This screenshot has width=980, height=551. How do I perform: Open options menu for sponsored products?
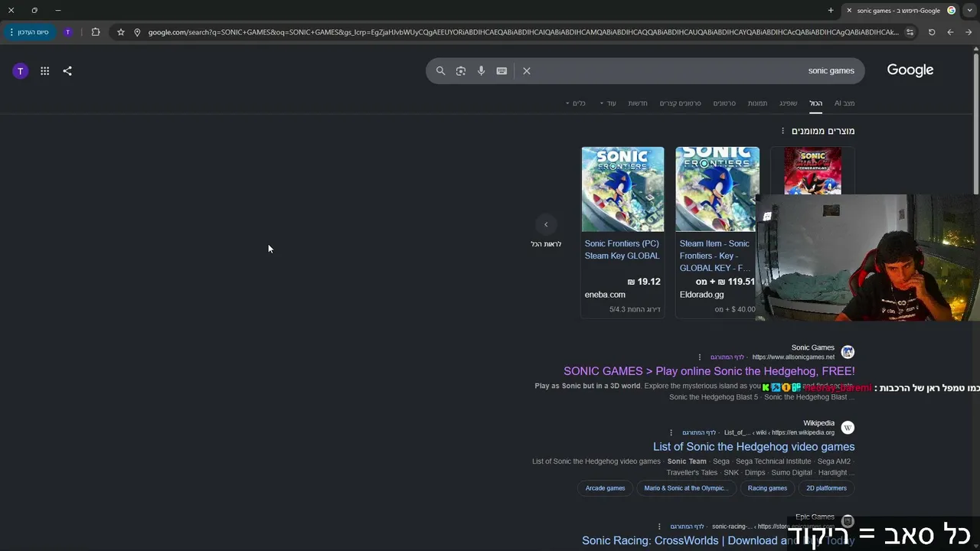click(x=782, y=131)
